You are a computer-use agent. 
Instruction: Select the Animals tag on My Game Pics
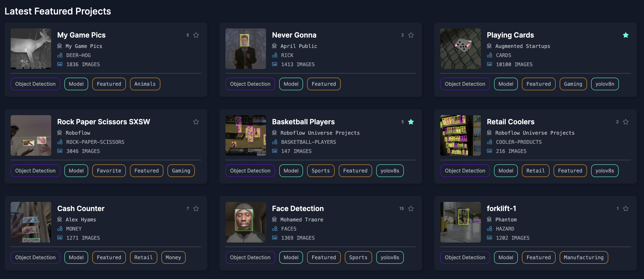tap(145, 84)
